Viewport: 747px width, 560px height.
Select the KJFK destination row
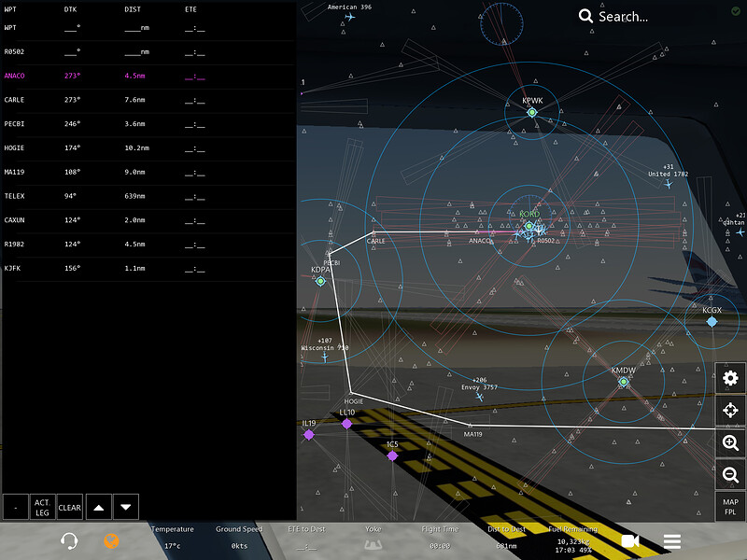coord(148,269)
